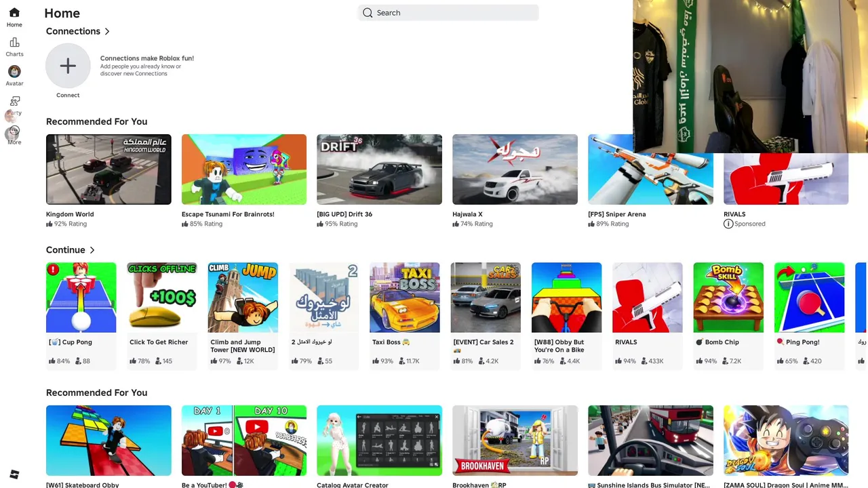Click the thumbs-up icon under Bomb Chip
The width and height of the screenshot is (868, 488).
[699, 361]
